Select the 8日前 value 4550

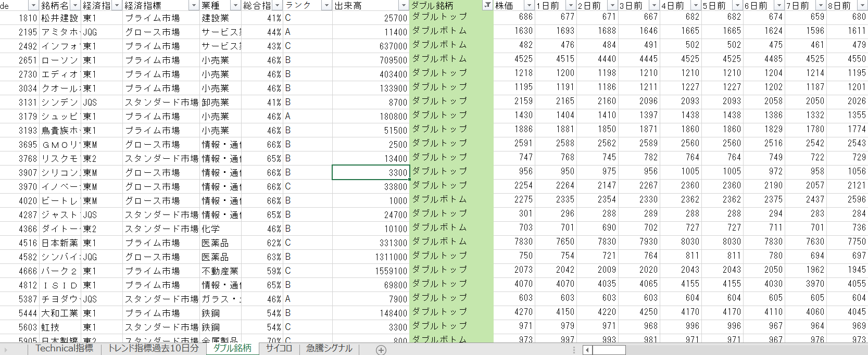click(847, 60)
